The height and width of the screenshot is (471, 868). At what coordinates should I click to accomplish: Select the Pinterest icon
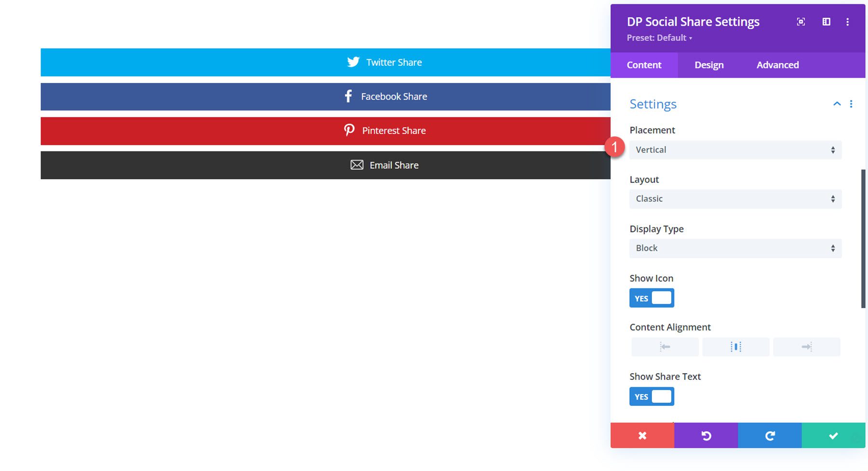(x=349, y=130)
